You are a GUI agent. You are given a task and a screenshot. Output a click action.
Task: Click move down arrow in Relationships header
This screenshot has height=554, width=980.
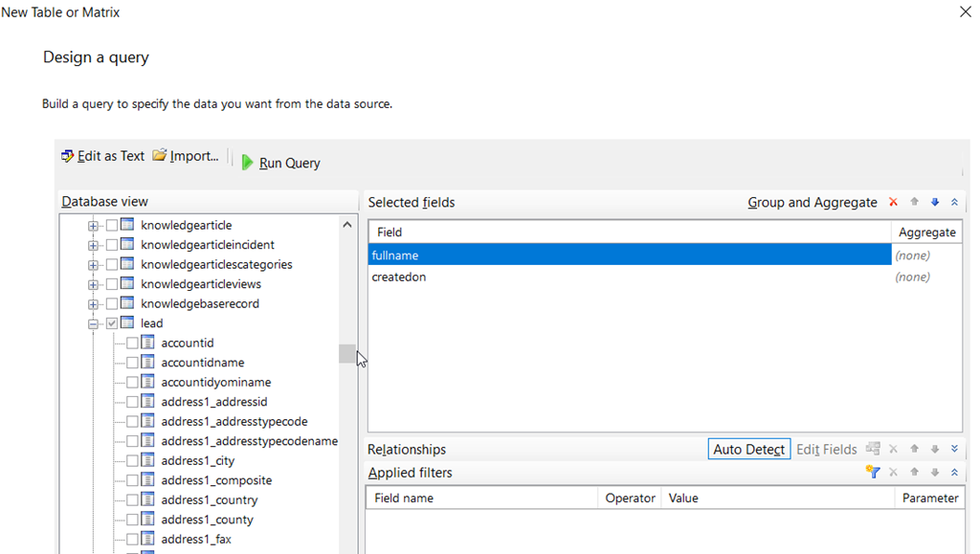(935, 449)
